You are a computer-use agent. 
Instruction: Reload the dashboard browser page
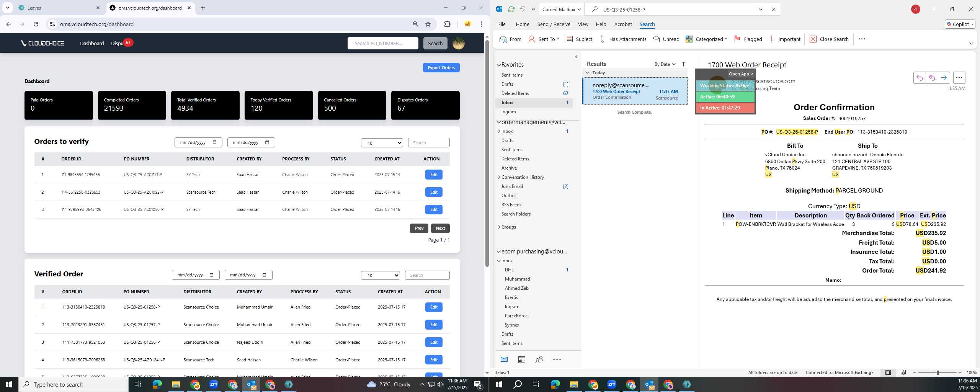pyautogui.click(x=36, y=24)
